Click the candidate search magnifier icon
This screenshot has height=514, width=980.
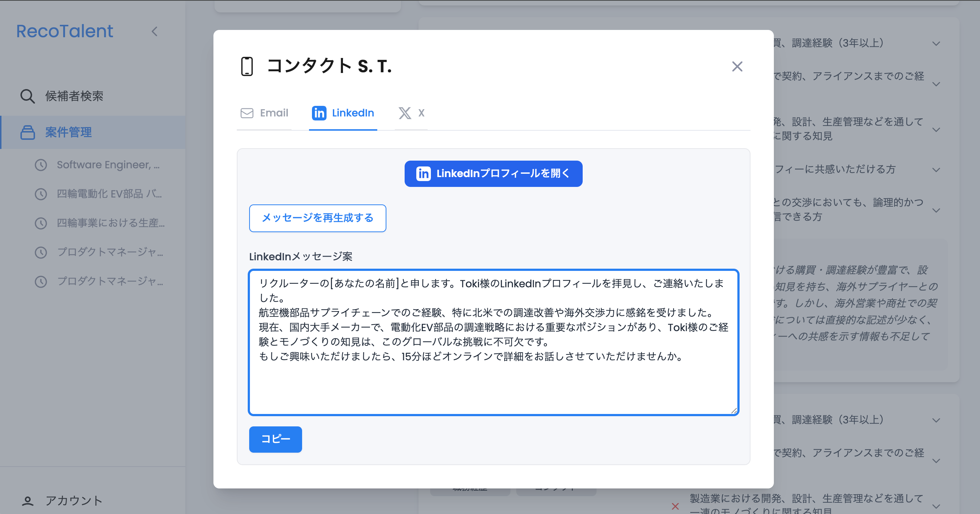27,96
